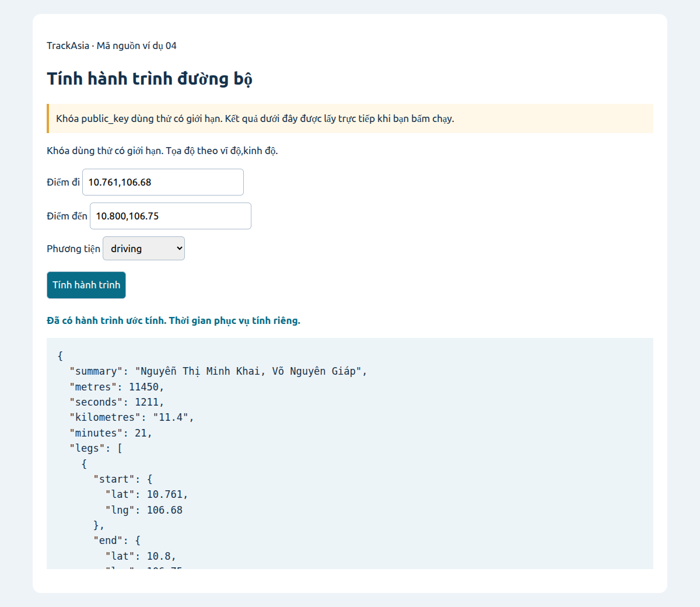Open the Phương tiện driving dropdown

coord(143,249)
